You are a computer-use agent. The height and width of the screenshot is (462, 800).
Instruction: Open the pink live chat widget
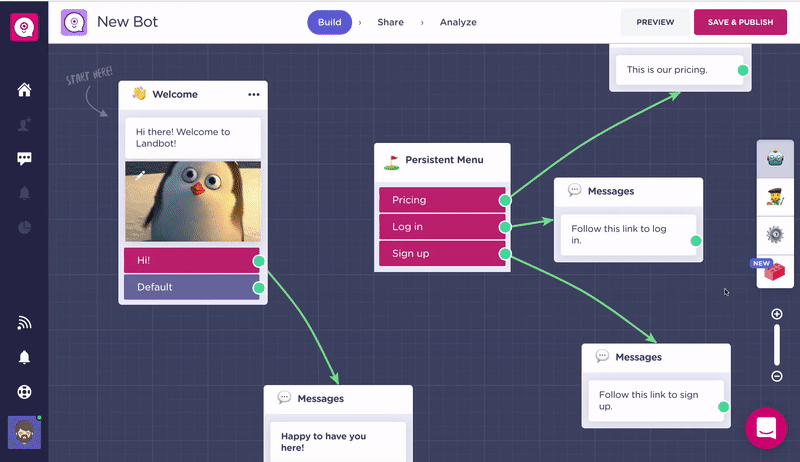pos(766,428)
